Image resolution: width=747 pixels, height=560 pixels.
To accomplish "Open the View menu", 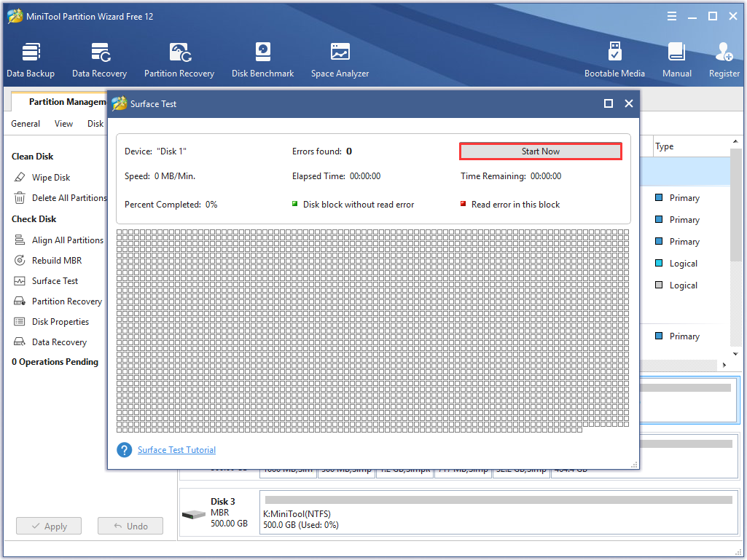I will pos(64,124).
